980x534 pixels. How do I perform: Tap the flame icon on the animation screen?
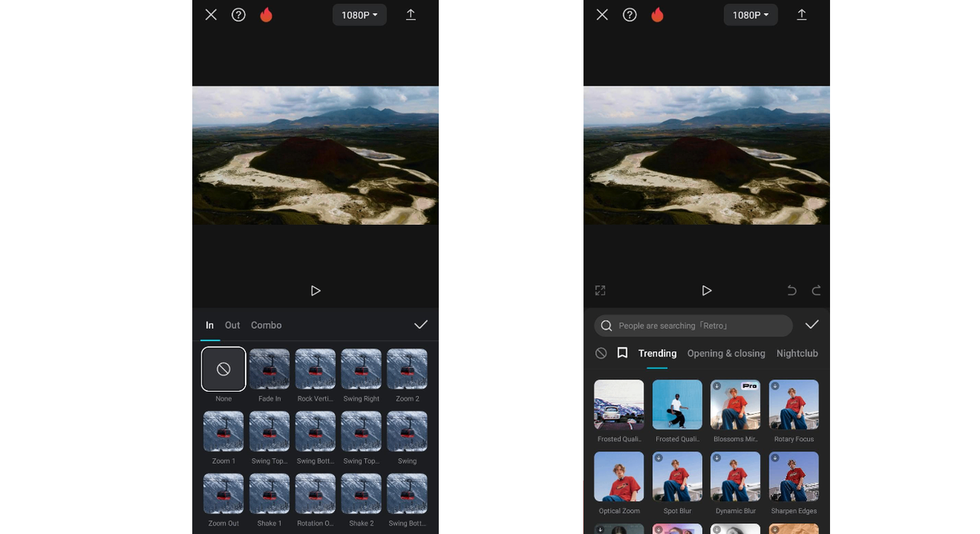point(266,15)
